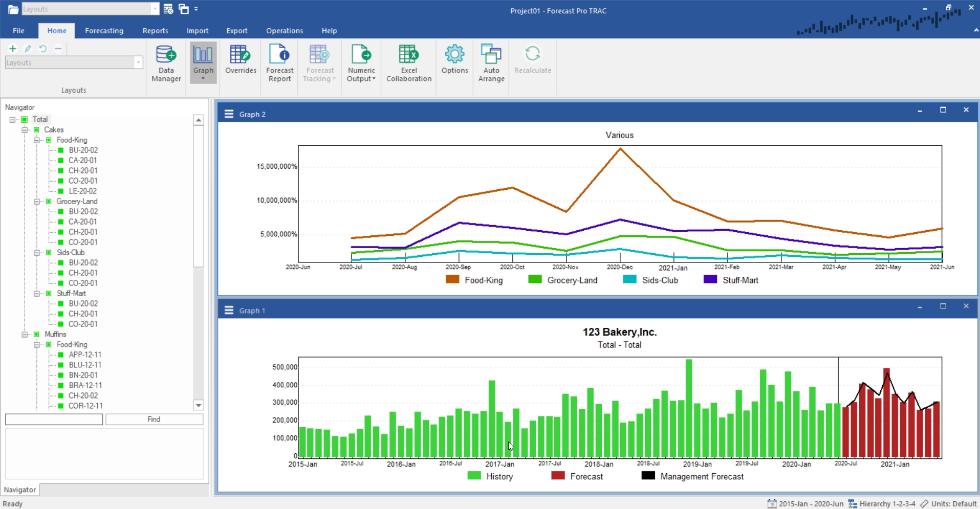The image size is (980, 509).
Task: Switch to the Import tab
Action: pyautogui.click(x=198, y=31)
